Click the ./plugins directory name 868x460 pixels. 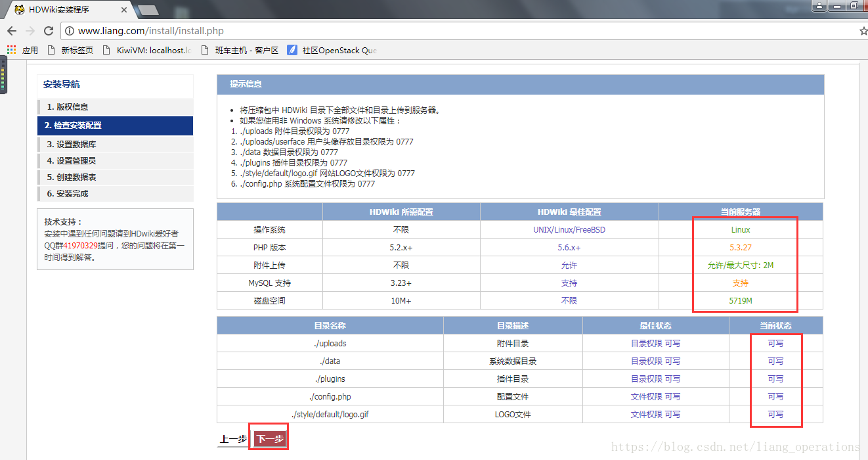click(330, 379)
